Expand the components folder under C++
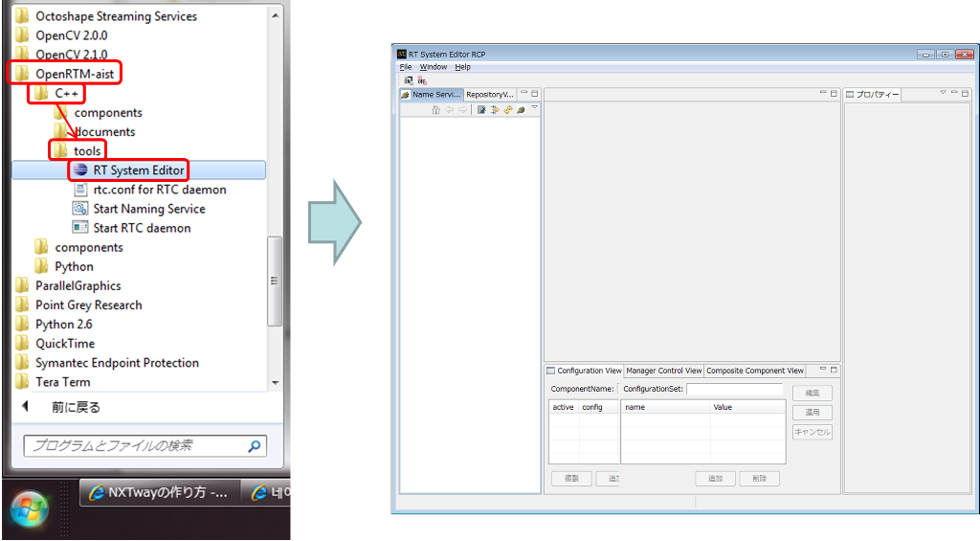The image size is (980, 541). (x=99, y=113)
